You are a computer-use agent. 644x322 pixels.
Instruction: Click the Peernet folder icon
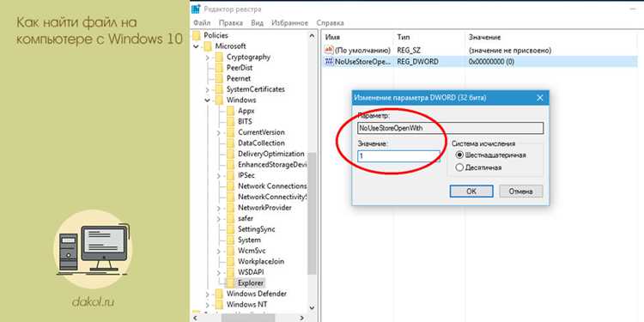[x=220, y=78]
